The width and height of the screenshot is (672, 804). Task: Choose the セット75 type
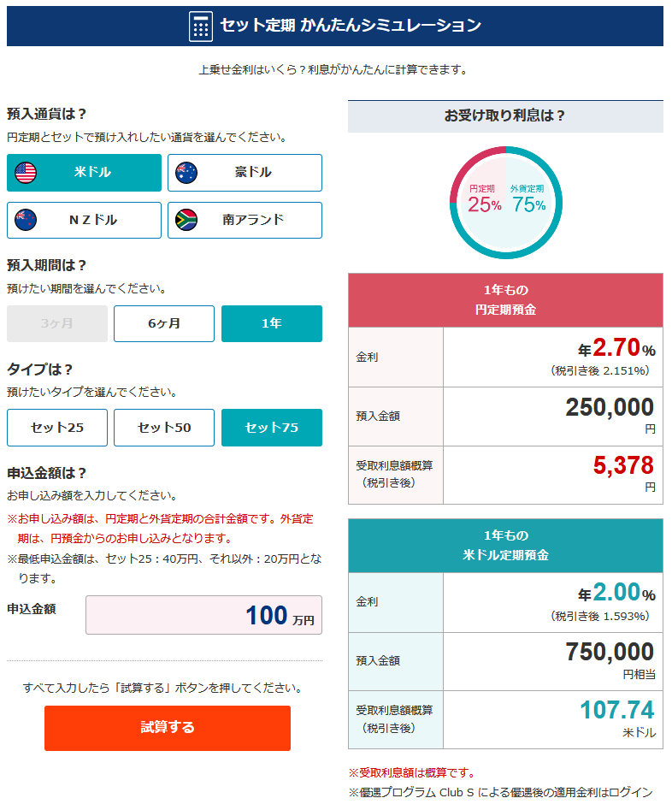[x=272, y=428]
